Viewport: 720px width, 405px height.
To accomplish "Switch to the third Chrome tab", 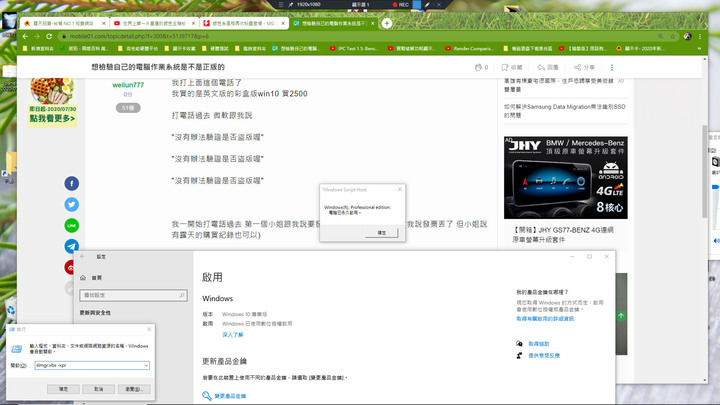I will point(244,23).
